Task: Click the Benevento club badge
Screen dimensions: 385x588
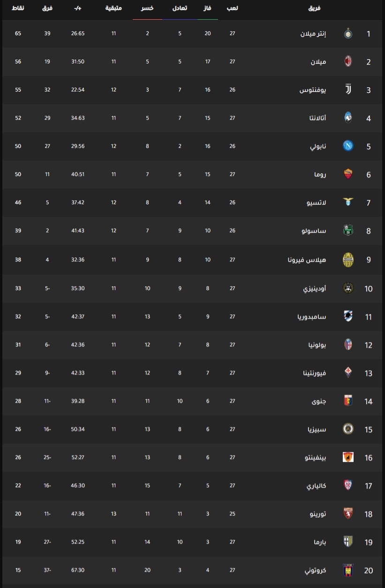Action: 348,458
